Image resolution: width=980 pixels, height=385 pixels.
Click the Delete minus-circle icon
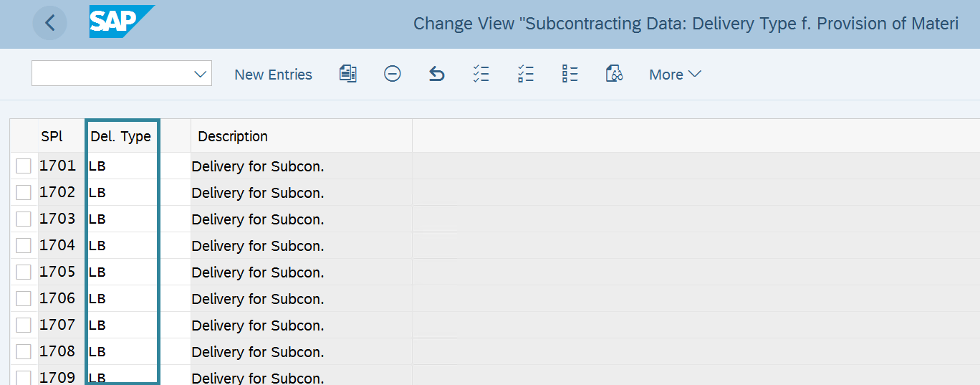393,74
